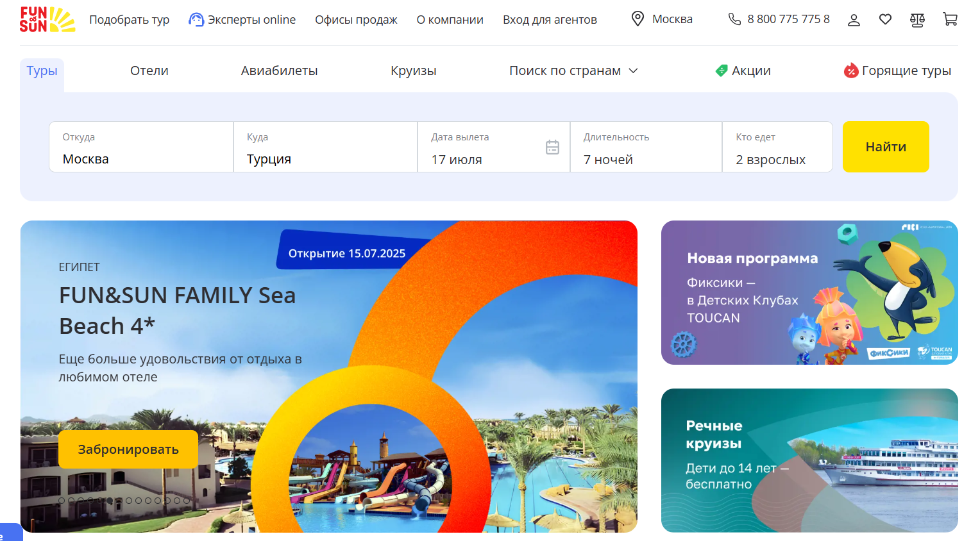
Task: Open the Горящие туры link
Action: [897, 71]
